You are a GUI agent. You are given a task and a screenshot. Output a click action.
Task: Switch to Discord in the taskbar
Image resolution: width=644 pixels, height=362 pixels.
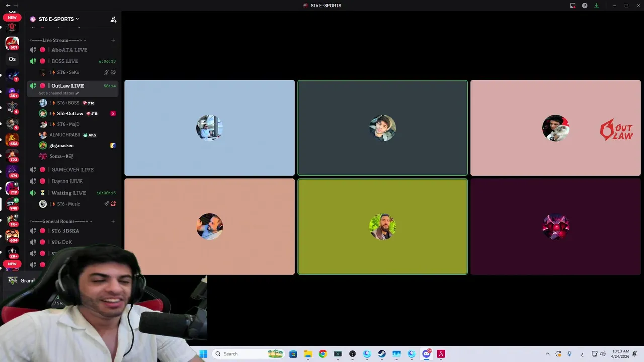pos(426,354)
